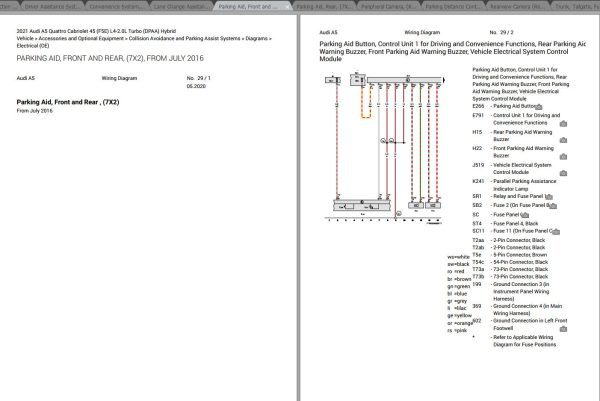The width and height of the screenshot is (600, 401).
Task: Click the 05.2020 date text
Action: coord(196,86)
